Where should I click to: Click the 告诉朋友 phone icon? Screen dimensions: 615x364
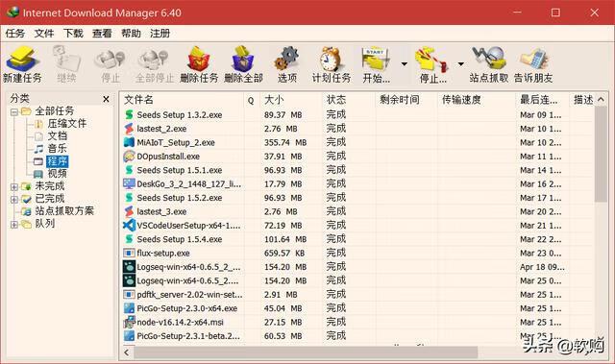pyautogui.click(x=533, y=60)
